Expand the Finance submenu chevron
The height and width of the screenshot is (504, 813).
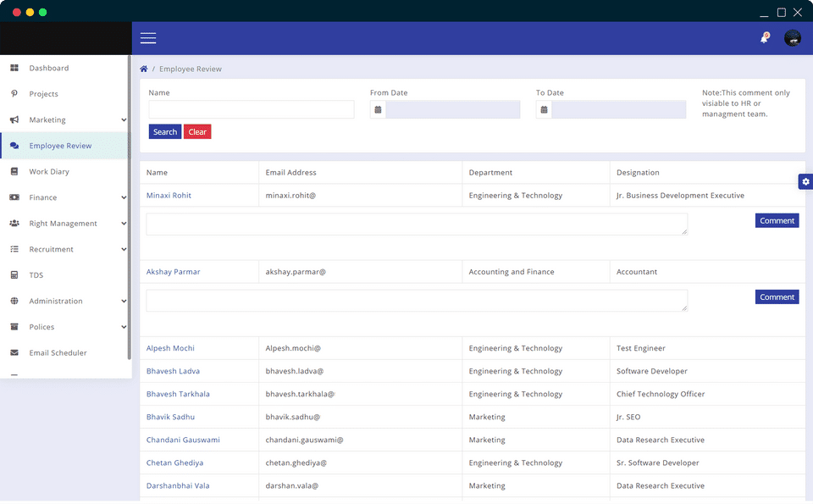[124, 197]
